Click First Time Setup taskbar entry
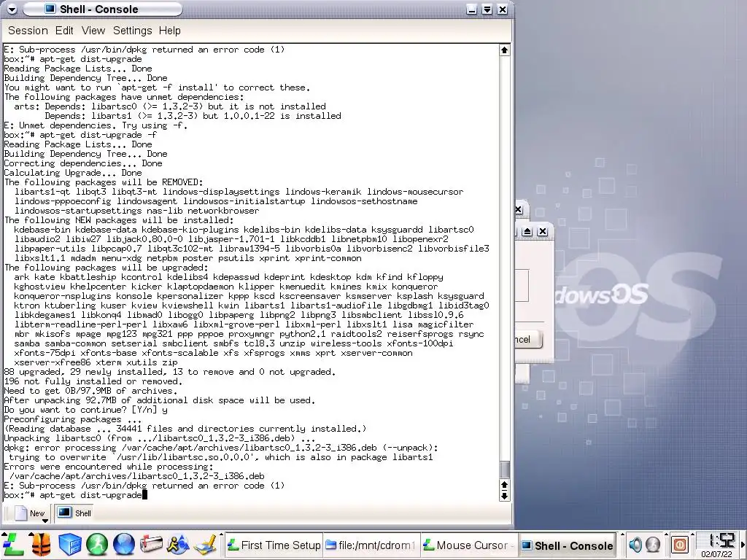747x560 pixels. (x=274, y=545)
